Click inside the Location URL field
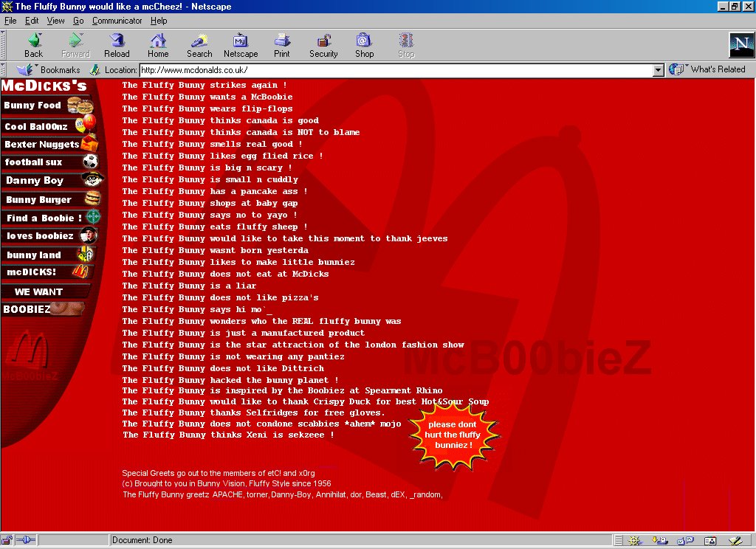This screenshot has width=756, height=549. [396, 70]
